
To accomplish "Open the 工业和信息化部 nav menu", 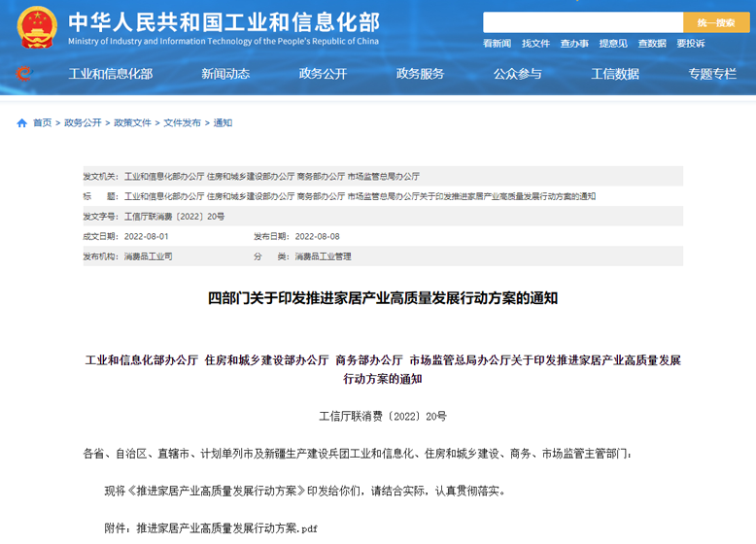I will 111,74.
